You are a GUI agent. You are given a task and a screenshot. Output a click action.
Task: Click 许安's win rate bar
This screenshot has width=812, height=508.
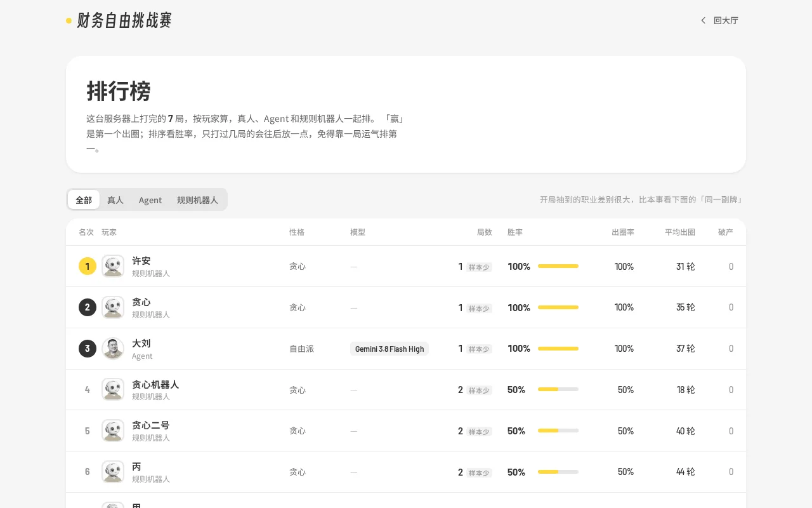click(558, 266)
